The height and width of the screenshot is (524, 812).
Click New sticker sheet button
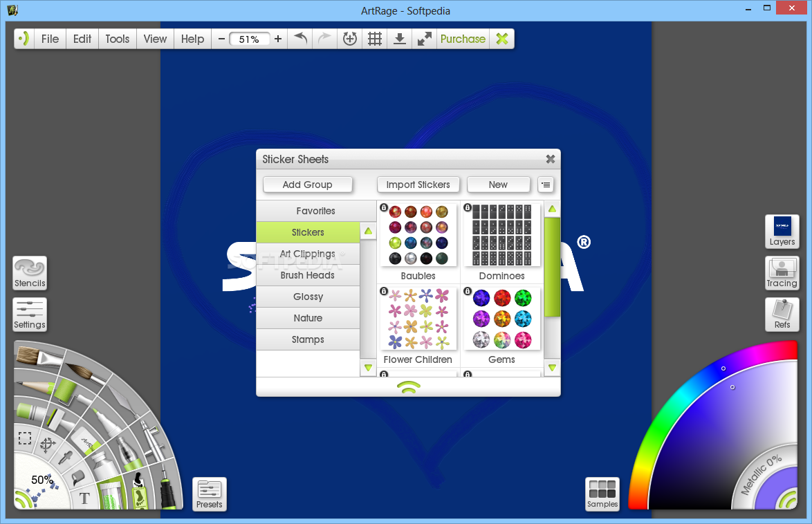(499, 185)
